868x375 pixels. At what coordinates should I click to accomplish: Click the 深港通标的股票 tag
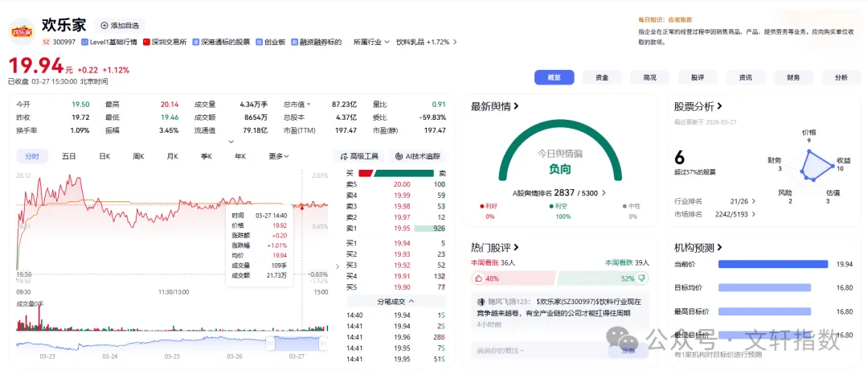(221, 42)
